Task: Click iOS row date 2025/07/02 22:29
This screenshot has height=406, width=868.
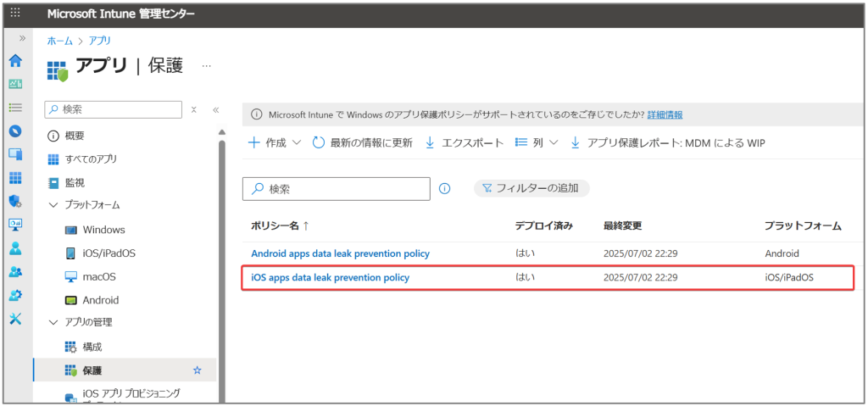Action: click(x=641, y=277)
